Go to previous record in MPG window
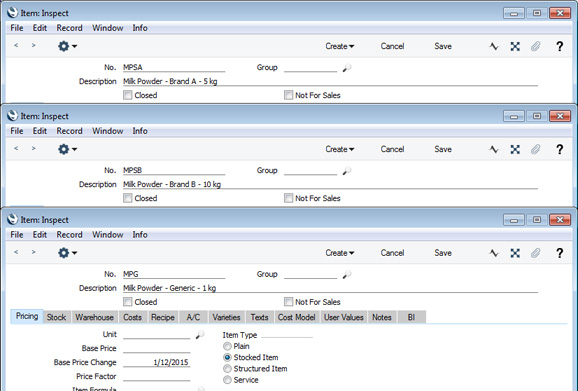Image resolution: width=578 pixels, height=391 pixels. (16, 252)
